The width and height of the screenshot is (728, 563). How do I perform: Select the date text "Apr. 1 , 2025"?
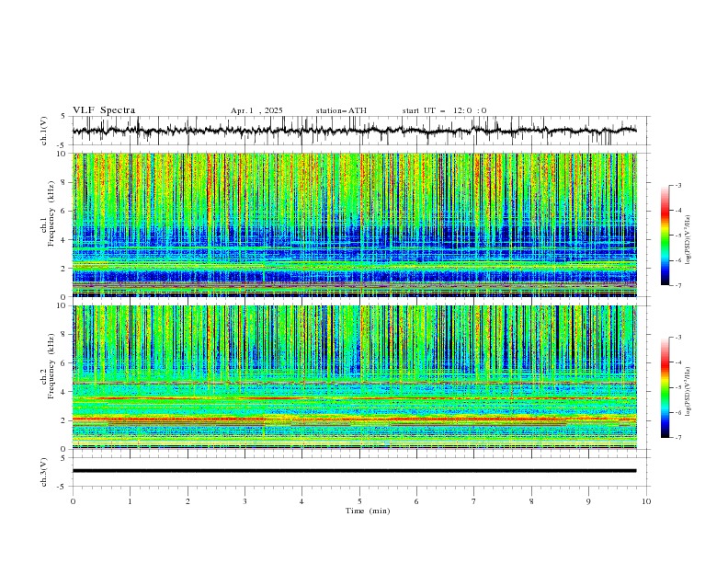[x=256, y=110]
